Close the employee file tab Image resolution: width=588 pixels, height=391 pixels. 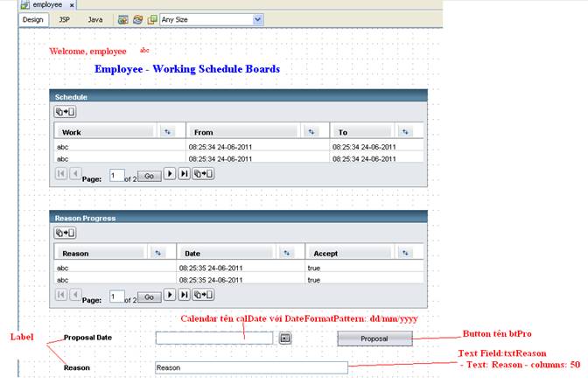click(72, 5)
